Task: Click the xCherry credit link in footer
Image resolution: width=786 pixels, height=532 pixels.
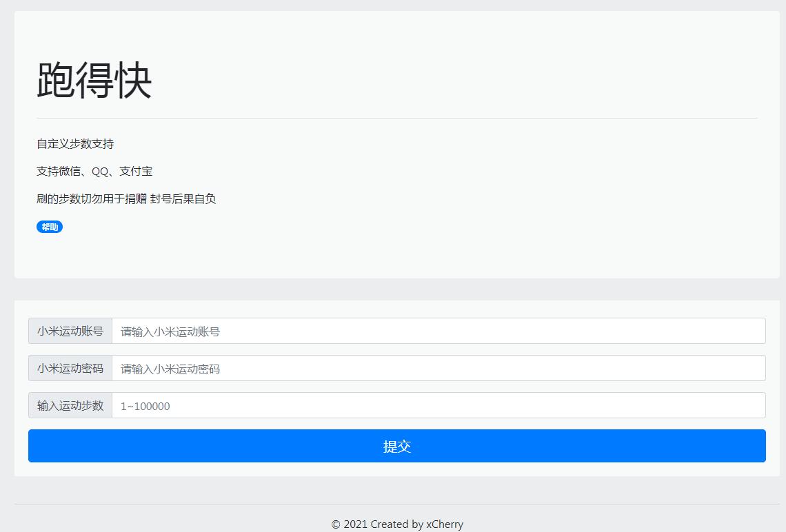Action: coord(444,524)
